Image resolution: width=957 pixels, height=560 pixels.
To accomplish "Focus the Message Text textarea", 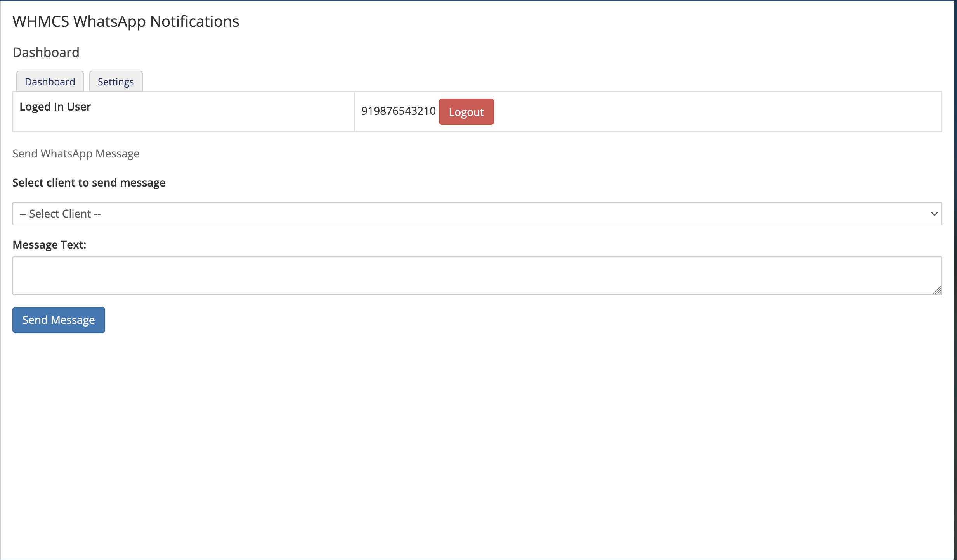I will coord(477,276).
